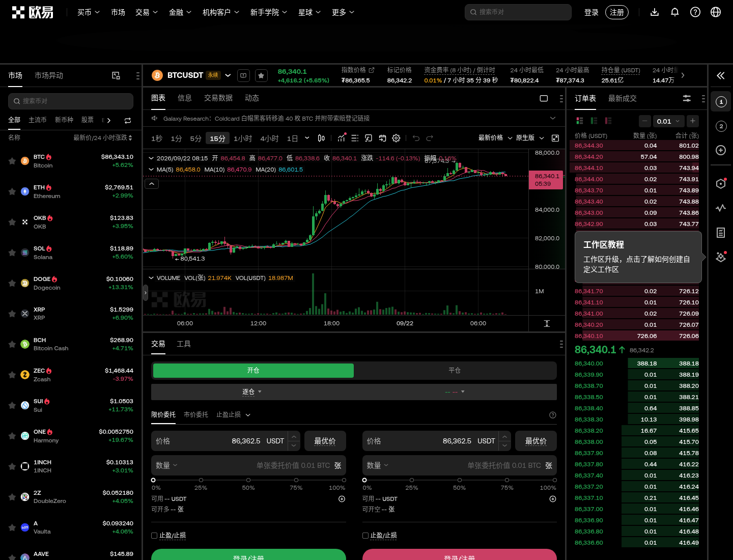The height and width of the screenshot is (560, 733).
Task: Open the candlestick chart style icon
Action: pyautogui.click(x=321, y=138)
